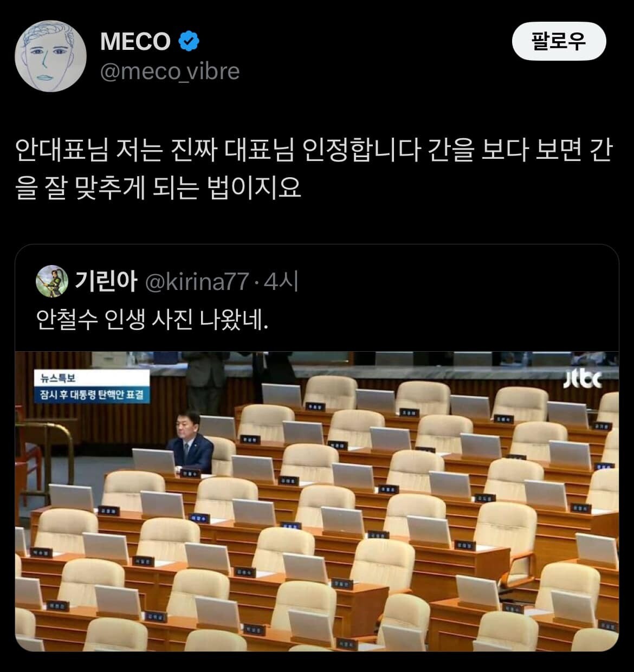Open the 기린아 display name in quoted post
634x672 pixels.
(x=106, y=281)
